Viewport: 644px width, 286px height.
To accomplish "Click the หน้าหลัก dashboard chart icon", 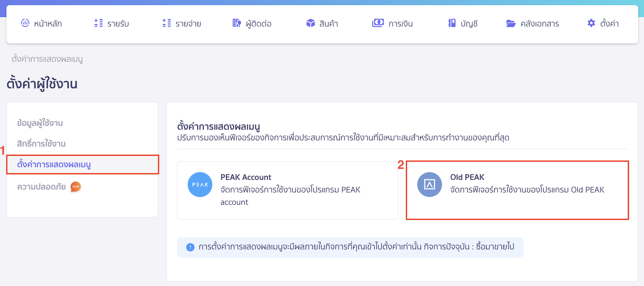I will pyautogui.click(x=25, y=23).
